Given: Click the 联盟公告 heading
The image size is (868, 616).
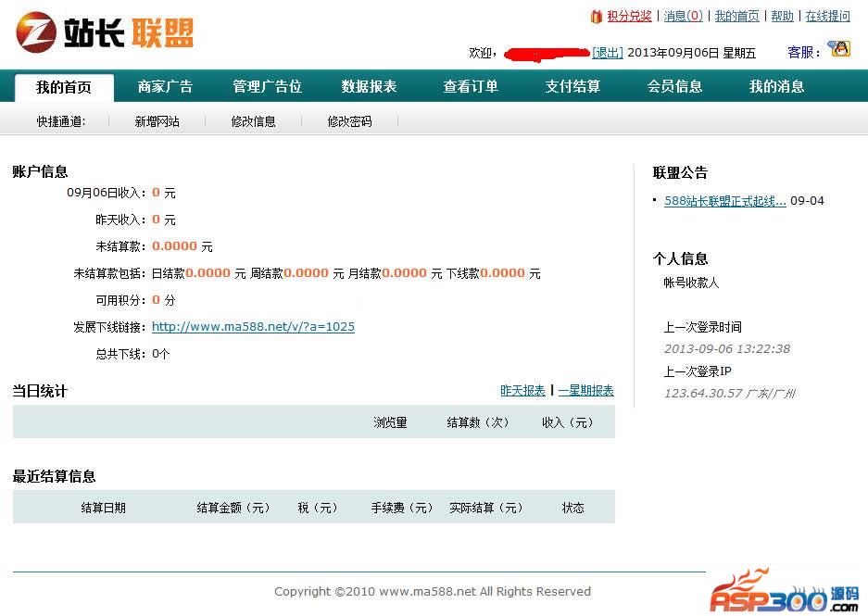Looking at the screenshot, I should (x=680, y=172).
